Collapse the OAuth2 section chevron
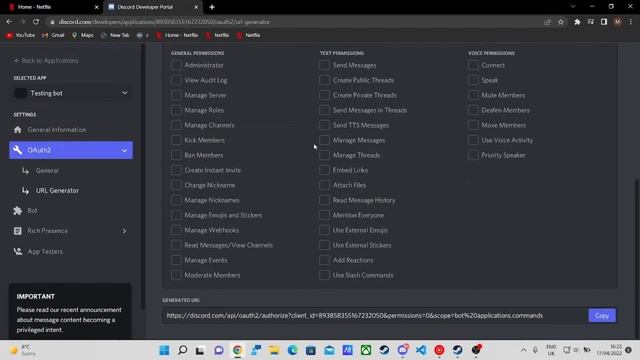The width and height of the screenshot is (640, 360). pyautogui.click(x=124, y=151)
